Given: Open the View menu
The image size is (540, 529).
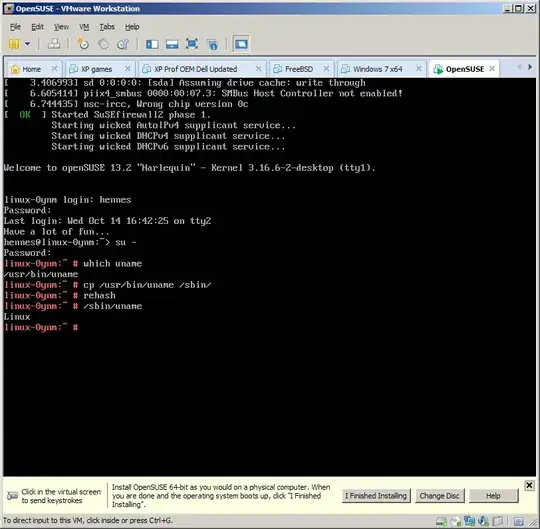Looking at the screenshot, I should [61, 27].
